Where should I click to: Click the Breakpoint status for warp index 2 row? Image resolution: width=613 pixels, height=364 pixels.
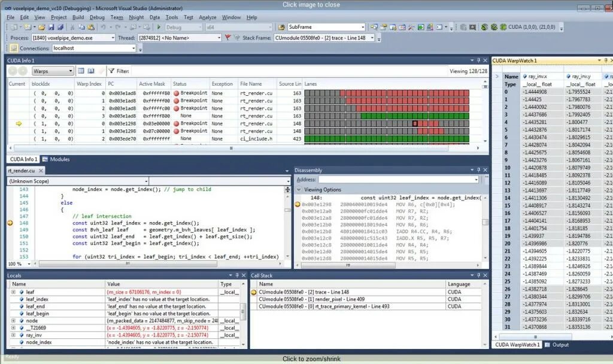pos(190,108)
